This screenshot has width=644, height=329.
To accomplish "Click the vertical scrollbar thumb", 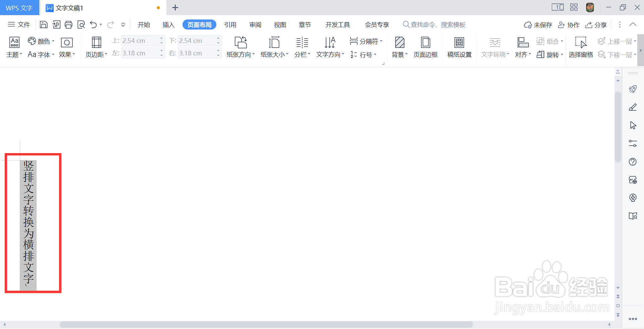I will coord(618,127).
